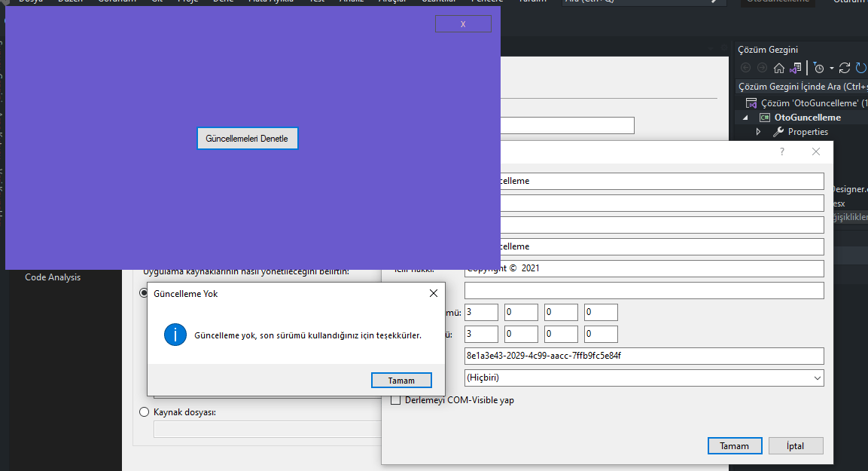Click the blue info icon in message box
The image size is (868, 471).
[x=175, y=335]
